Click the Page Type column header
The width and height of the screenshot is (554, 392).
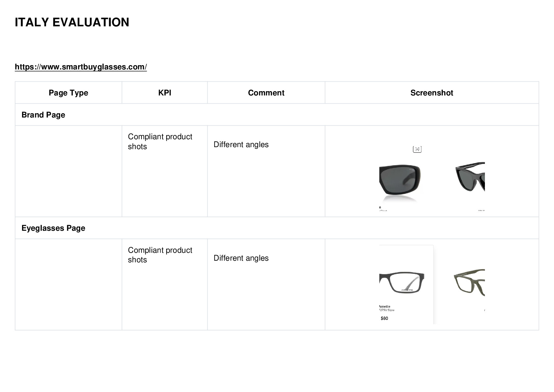pyautogui.click(x=68, y=93)
